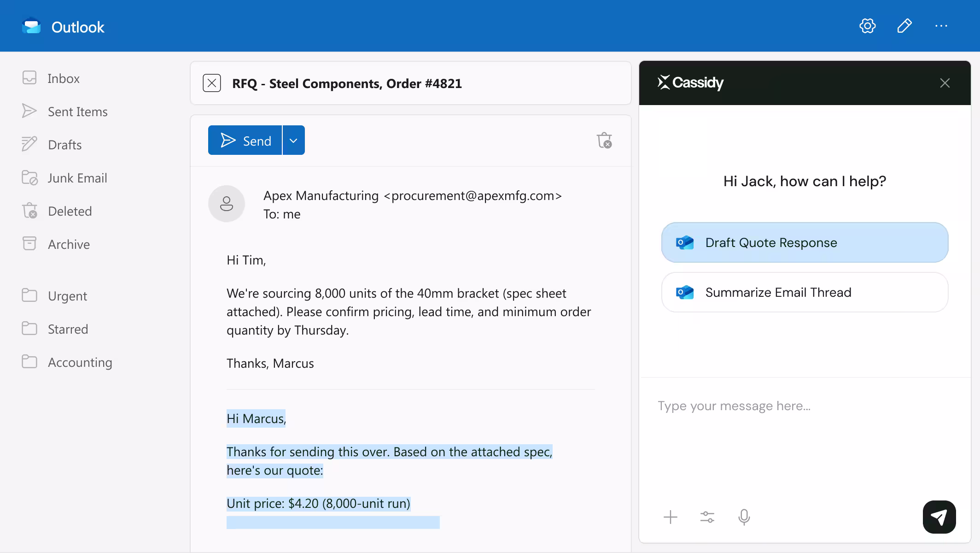Select the Urgent folder
This screenshot has height=553, width=980.
click(54, 296)
